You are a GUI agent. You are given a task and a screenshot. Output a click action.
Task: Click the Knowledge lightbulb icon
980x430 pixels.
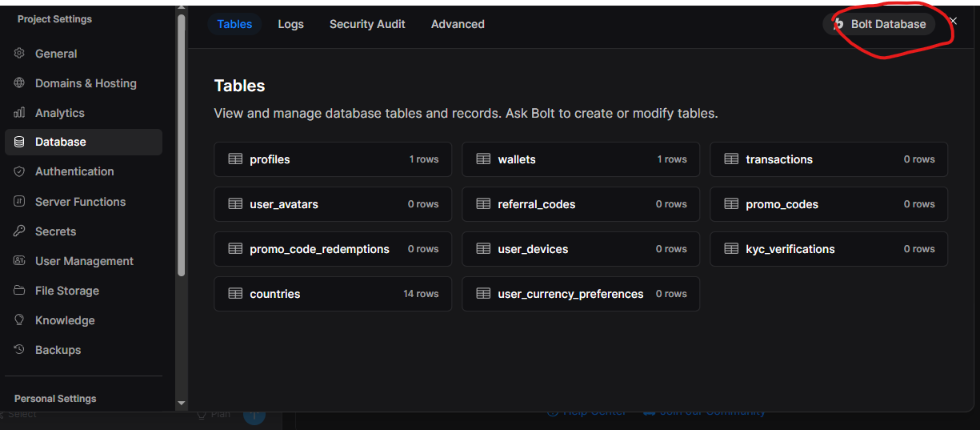(x=19, y=320)
